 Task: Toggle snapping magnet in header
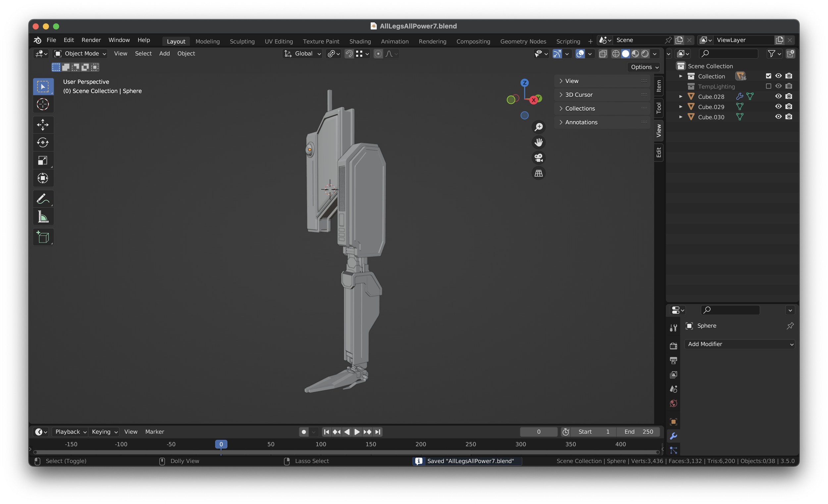[x=349, y=54]
